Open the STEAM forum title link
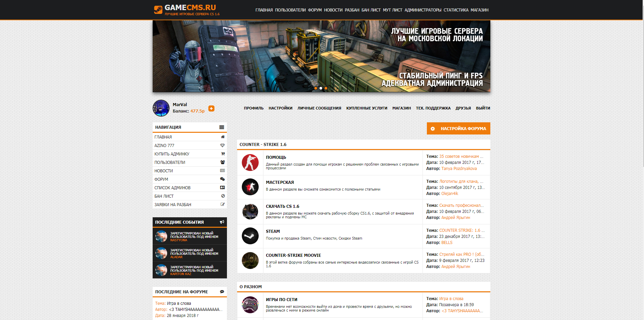Screen dimensions: 644x320 pyautogui.click(x=273, y=231)
